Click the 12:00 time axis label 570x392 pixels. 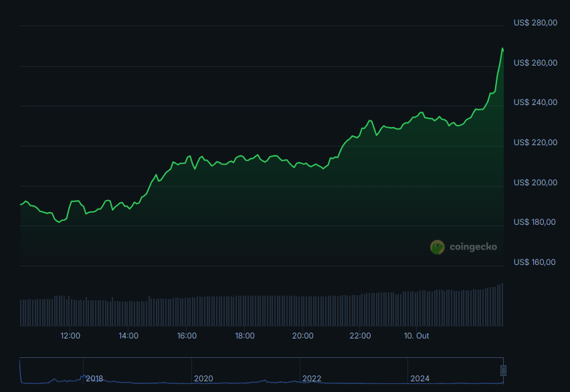click(70, 336)
